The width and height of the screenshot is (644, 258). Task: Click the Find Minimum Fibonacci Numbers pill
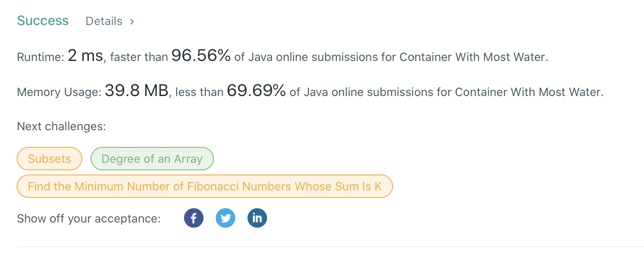click(x=204, y=186)
